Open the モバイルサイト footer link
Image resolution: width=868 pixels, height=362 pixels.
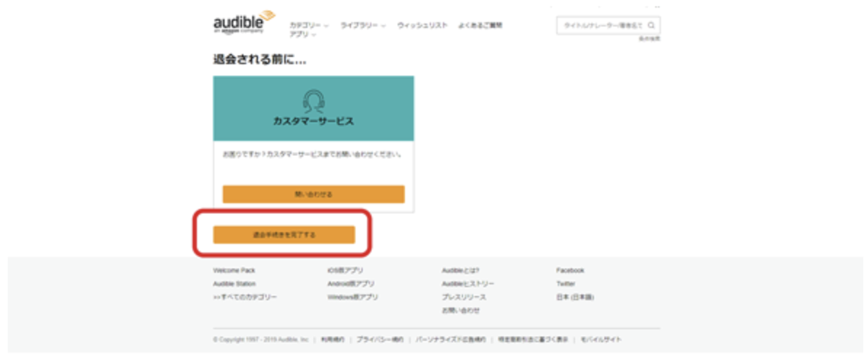coord(601,340)
